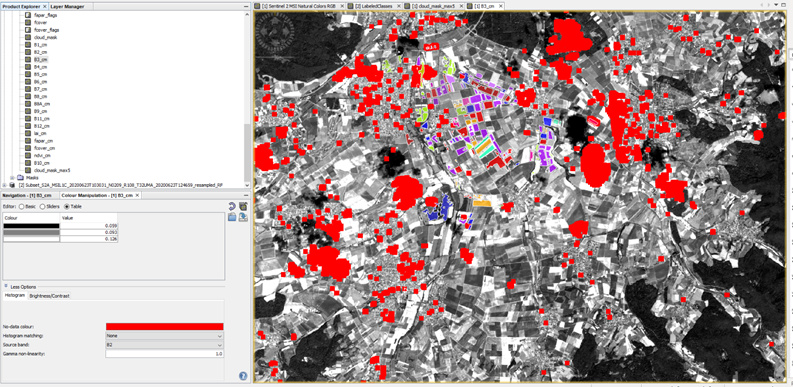Click the reset colour palette arrow icon

pos(232,206)
